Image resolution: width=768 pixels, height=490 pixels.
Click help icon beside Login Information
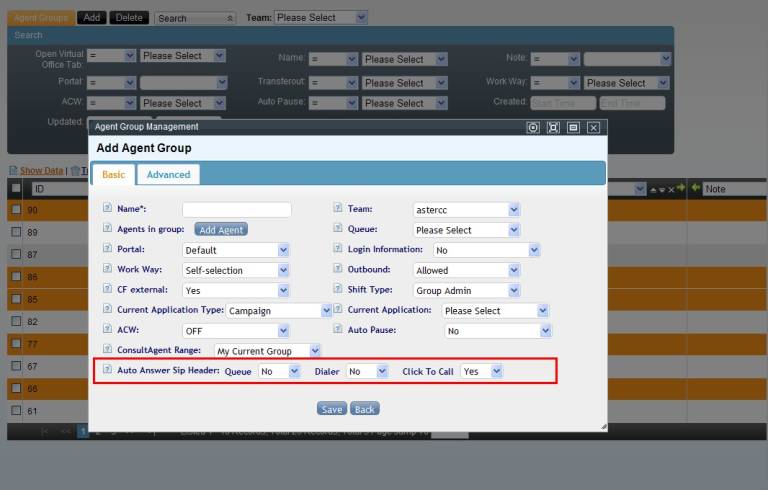(337, 248)
